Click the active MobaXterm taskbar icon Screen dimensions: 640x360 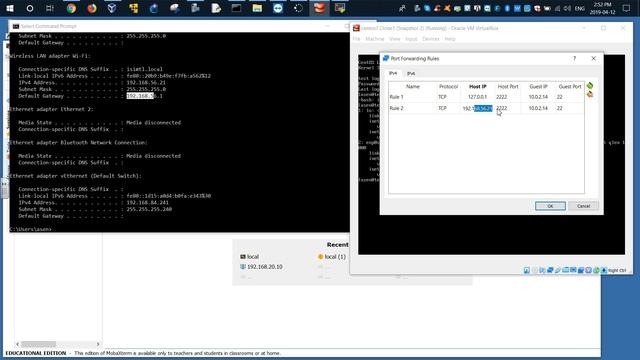tap(319, 8)
